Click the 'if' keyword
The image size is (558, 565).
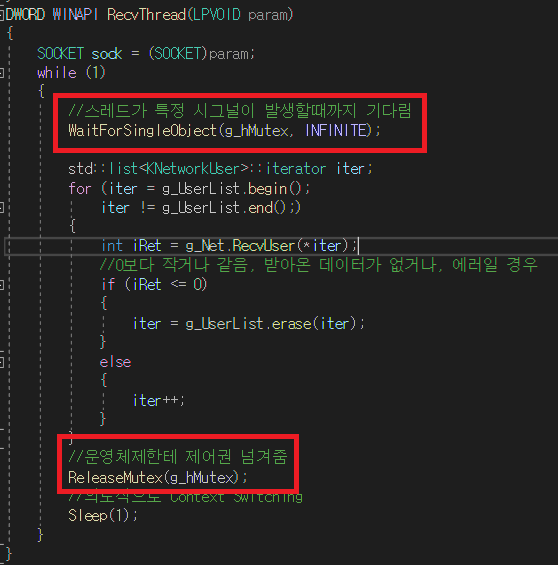108,285
